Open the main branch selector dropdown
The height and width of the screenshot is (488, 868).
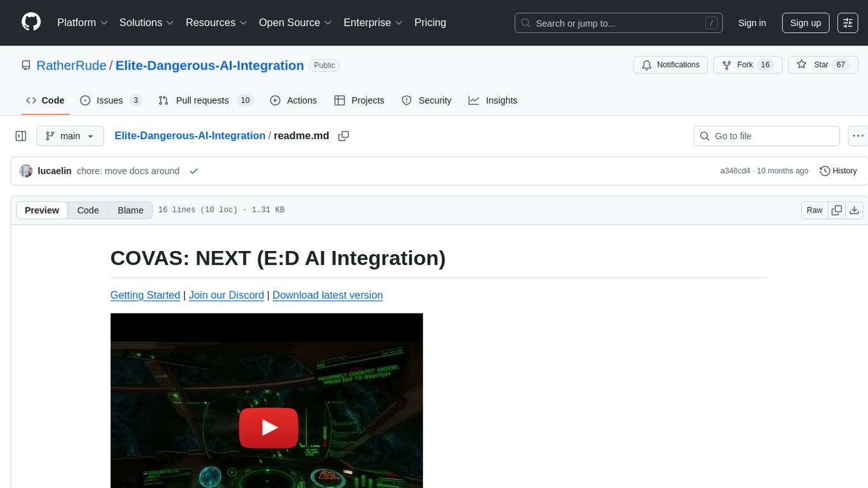pos(70,136)
